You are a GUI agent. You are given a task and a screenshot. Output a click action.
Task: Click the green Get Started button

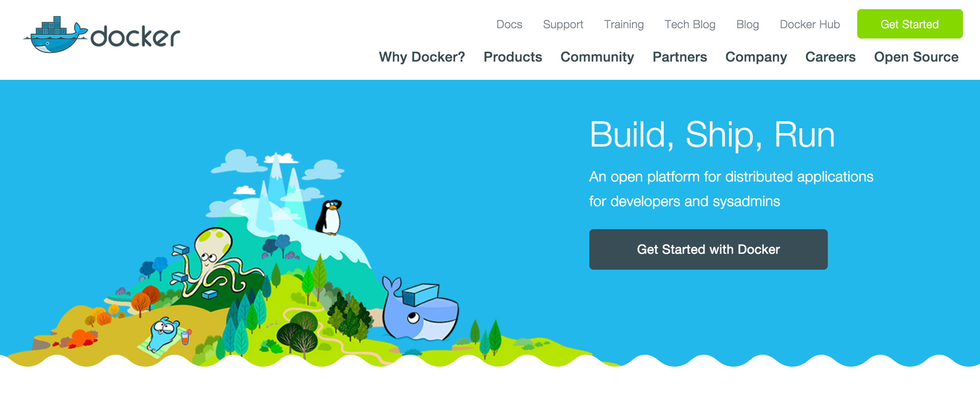coord(910,24)
